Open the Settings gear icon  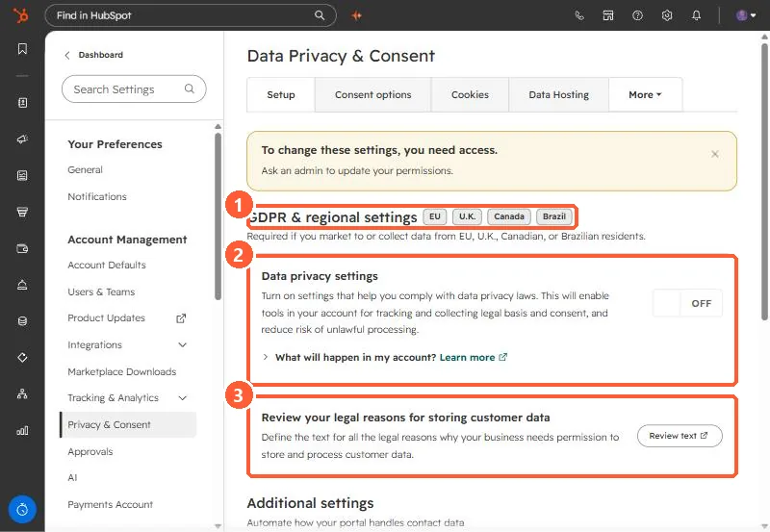(667, 15)
